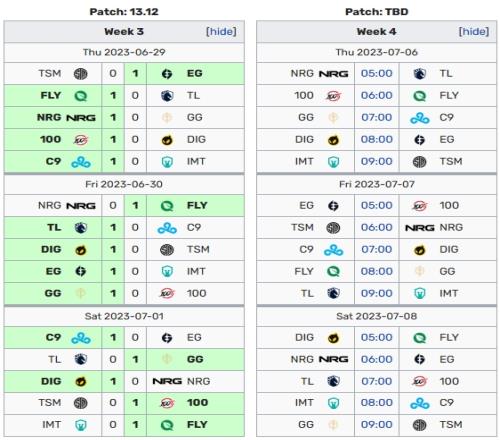Click the Team Liquid logo in NRG vs TL
Image resolution: width=500 pixels, height=440 pixels.
coord(419,74)
